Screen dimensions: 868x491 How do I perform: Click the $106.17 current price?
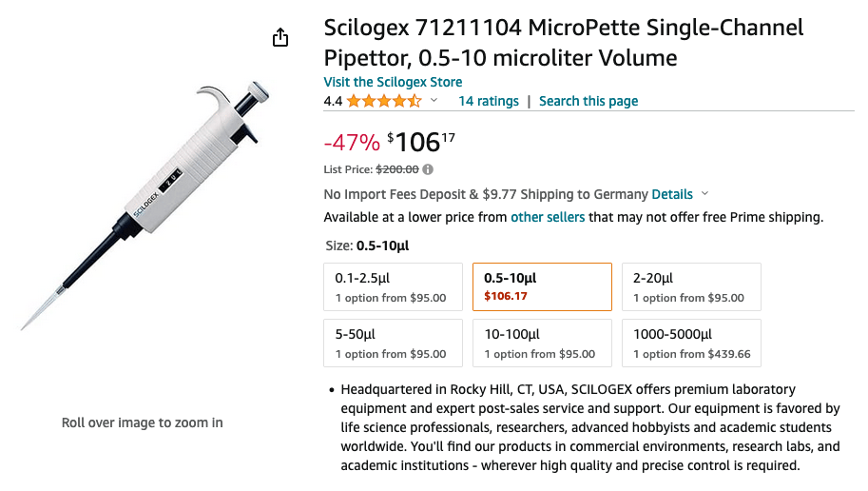(420, 142)
